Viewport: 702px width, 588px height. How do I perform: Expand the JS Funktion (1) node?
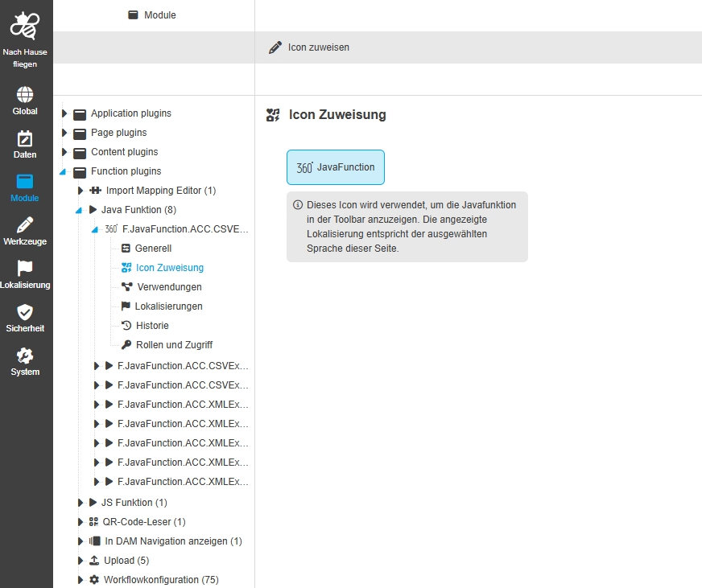point(81,503)
